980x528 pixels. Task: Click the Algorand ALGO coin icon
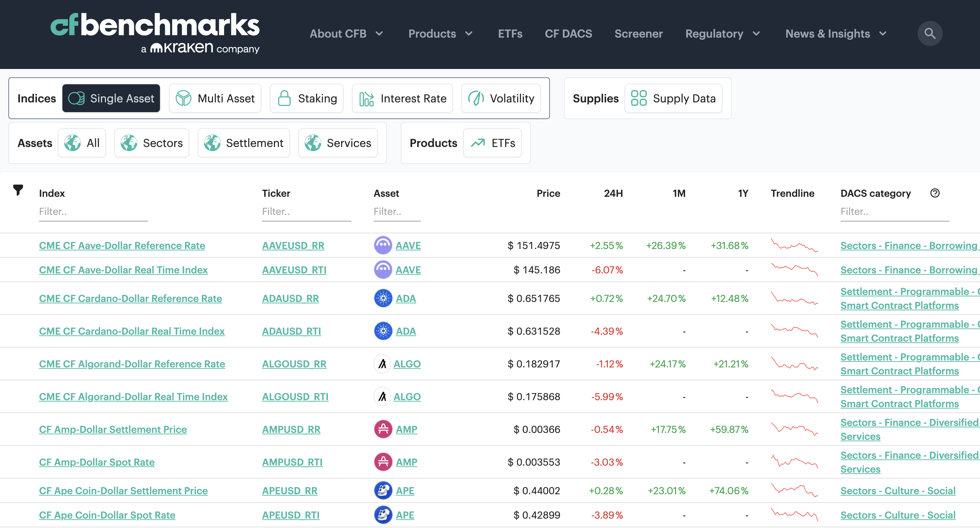click(x=382, y=364)
